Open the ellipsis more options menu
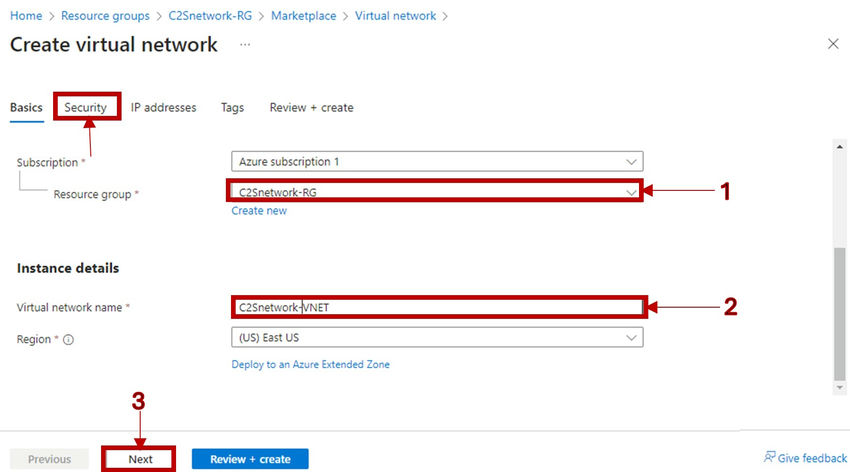The height and width of the screenshot is (472, 850). pos(245,45)
